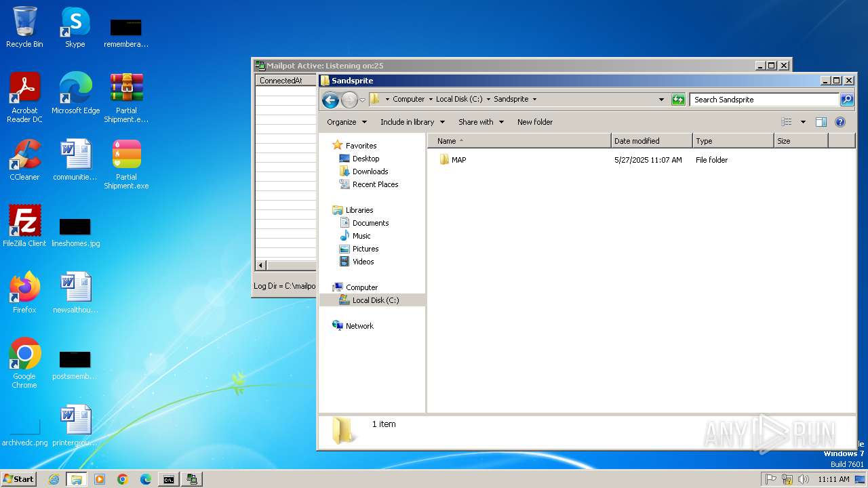Sort by the Type column header
868x488 pixels.
733,141
